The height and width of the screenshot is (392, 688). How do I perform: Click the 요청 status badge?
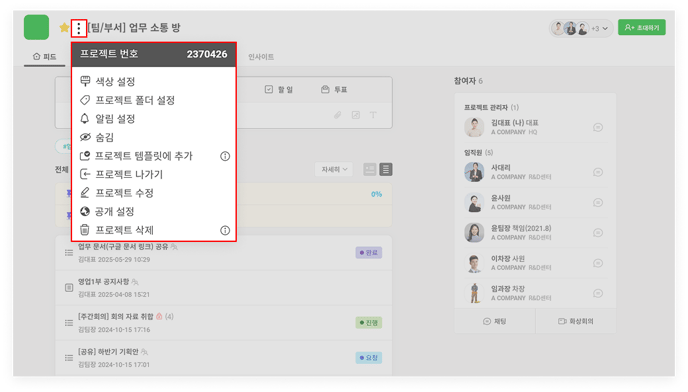pos(369,358)
